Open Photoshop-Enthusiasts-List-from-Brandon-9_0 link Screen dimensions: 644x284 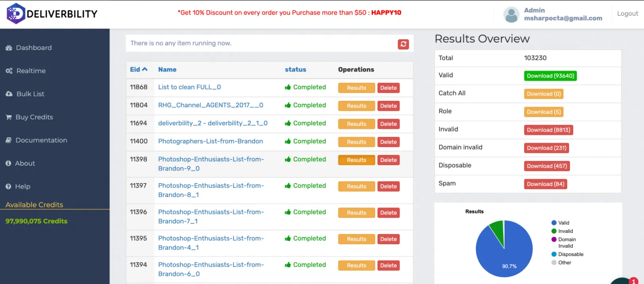pos(211,164)
